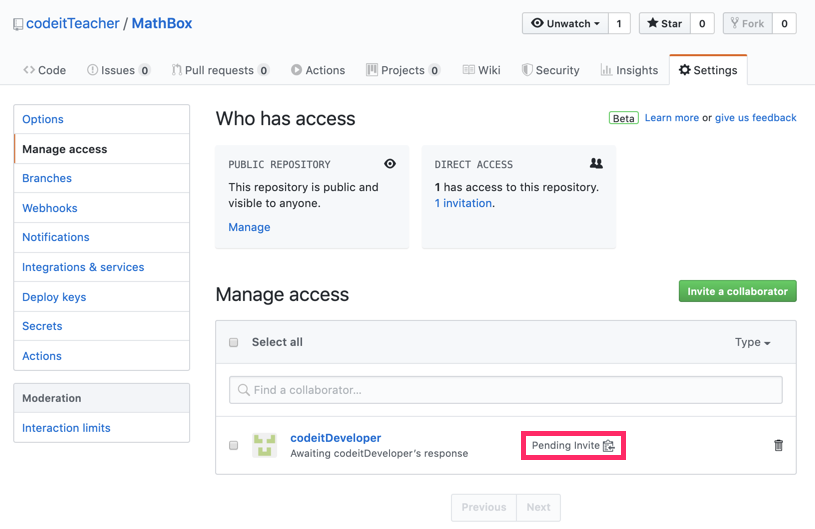Click the Find a collaborator search field
Screen dimensions: 815x529
click(x=506, y=390)
